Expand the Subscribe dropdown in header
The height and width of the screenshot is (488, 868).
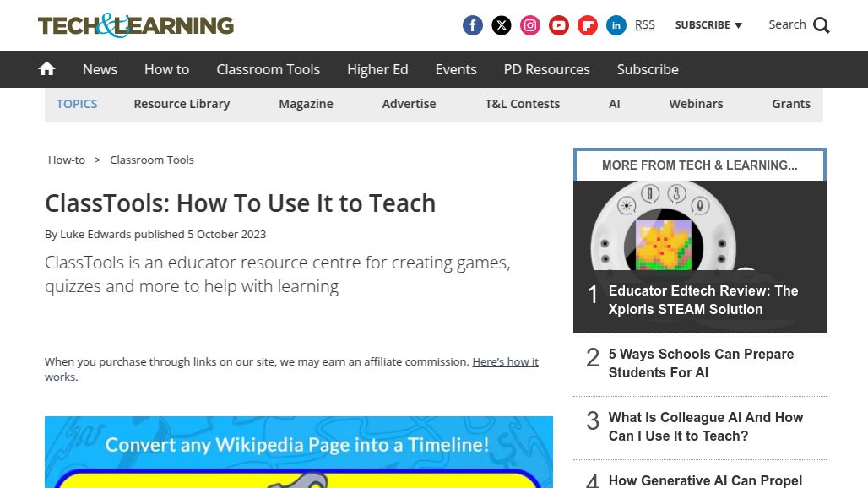tap(708, 24)
